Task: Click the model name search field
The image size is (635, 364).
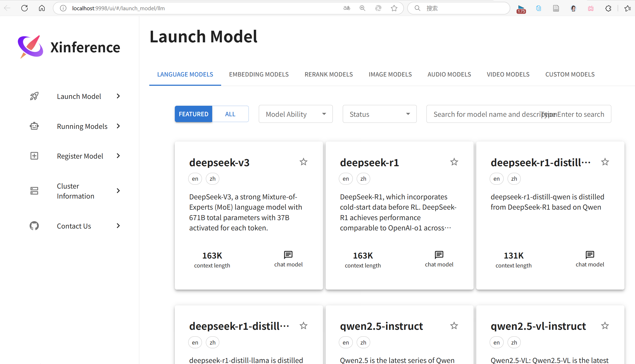Action: [518, 114]
